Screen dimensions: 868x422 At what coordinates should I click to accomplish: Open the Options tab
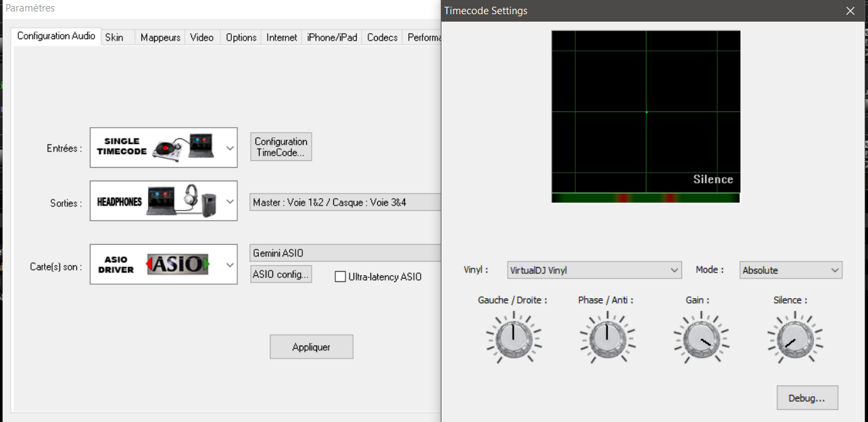click(241, 38)
